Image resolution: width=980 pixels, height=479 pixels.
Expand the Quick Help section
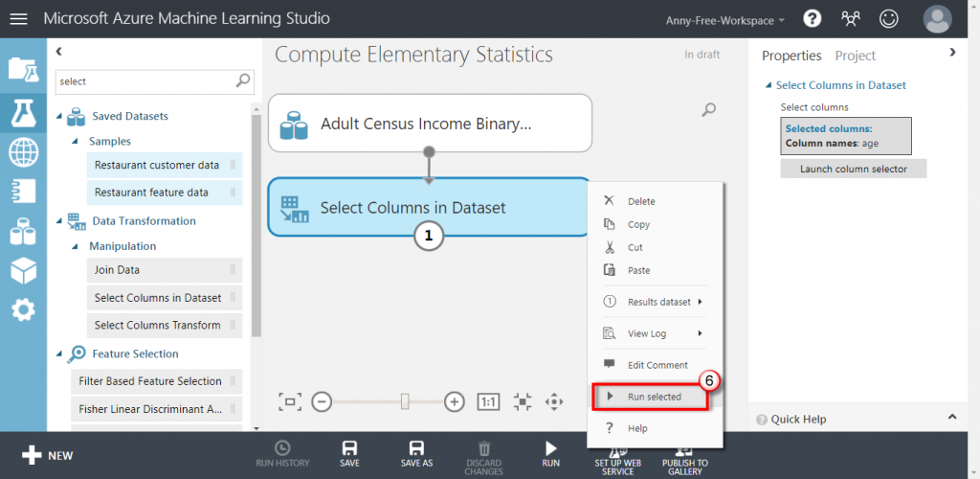(x=952, y=417)
